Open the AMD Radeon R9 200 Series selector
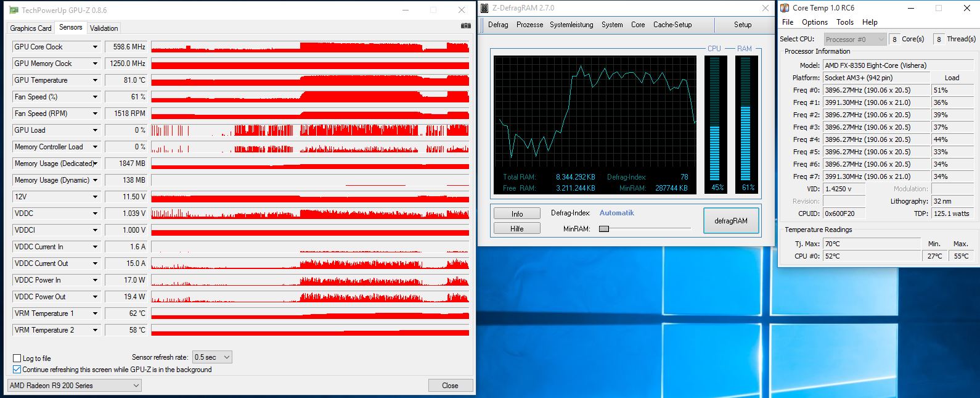The height and width of the screenshot is (398, 980). coord(74,386)
